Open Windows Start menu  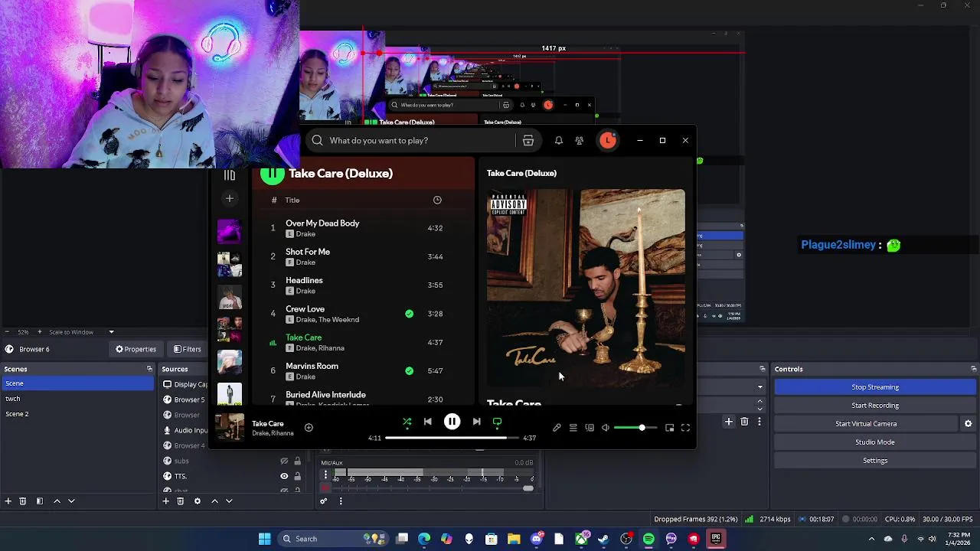coord(264,539)
